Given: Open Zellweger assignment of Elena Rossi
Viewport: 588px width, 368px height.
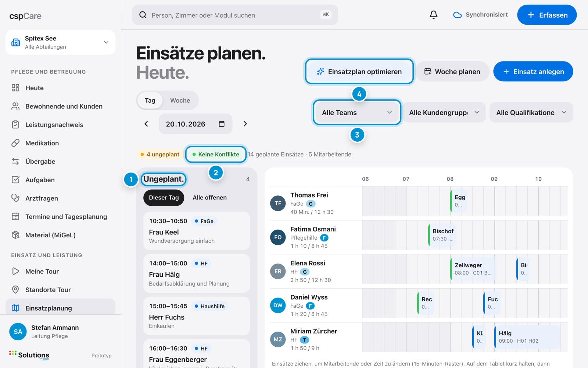Looking at the screenshot, I should click(473, 269).
